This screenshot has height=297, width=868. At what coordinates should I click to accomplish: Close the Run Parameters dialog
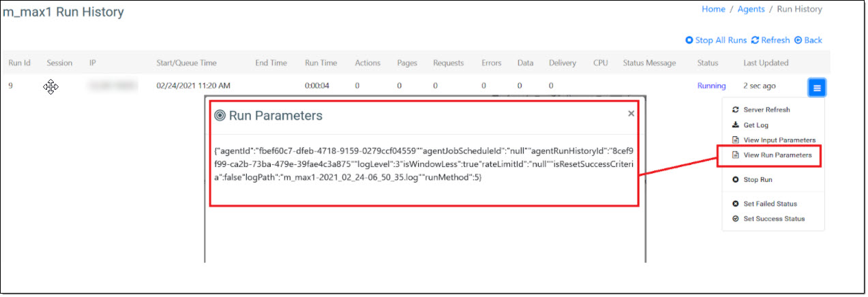click(x=631, y=114)
